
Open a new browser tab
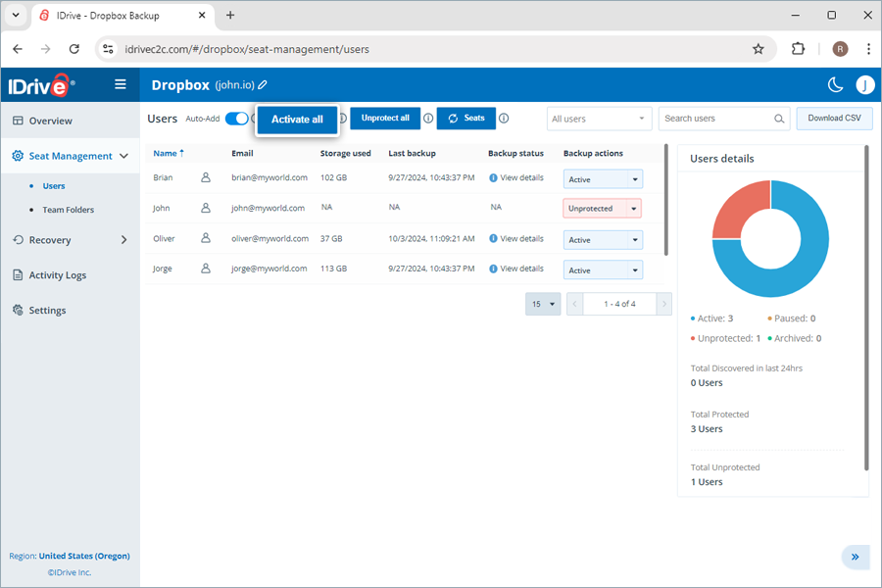pyautogui.click(x=230, y=16)
